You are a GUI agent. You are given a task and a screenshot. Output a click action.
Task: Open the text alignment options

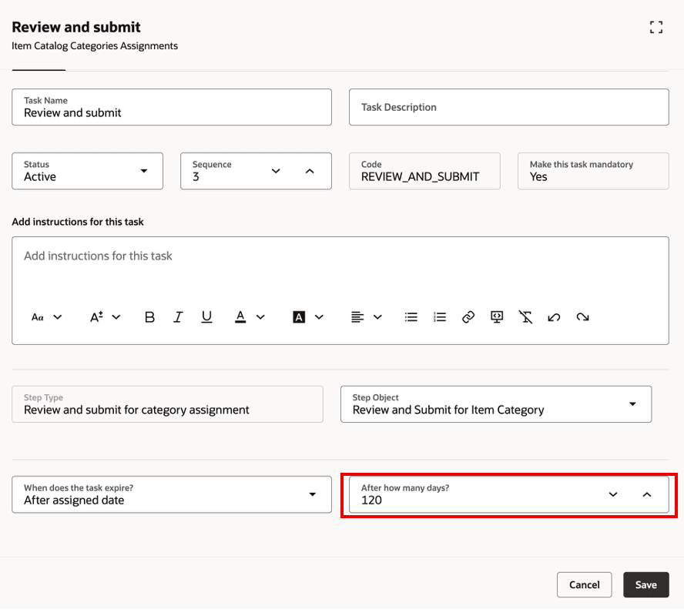[367, 317]
